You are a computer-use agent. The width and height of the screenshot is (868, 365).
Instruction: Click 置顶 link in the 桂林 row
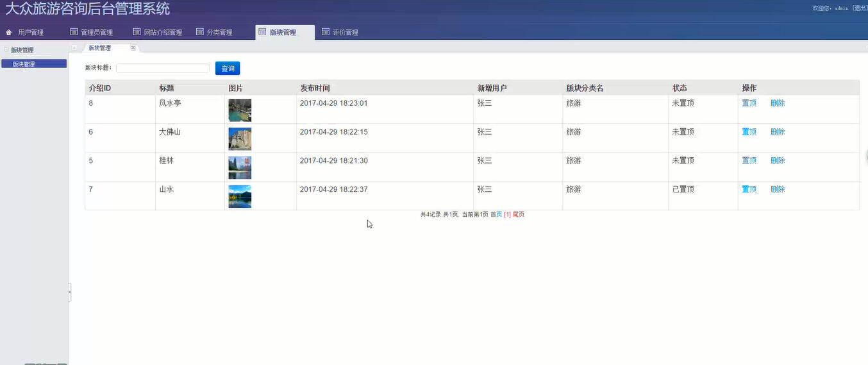[749, 161]
